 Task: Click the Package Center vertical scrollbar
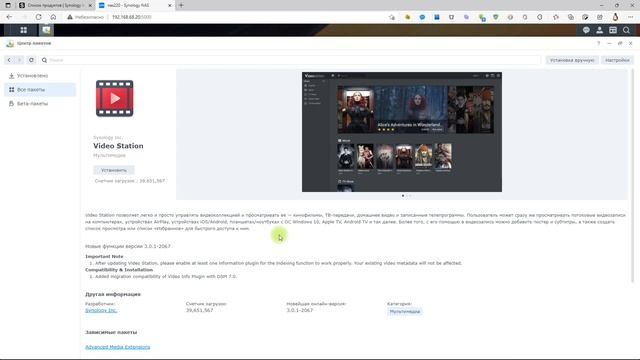pos(633,176)
